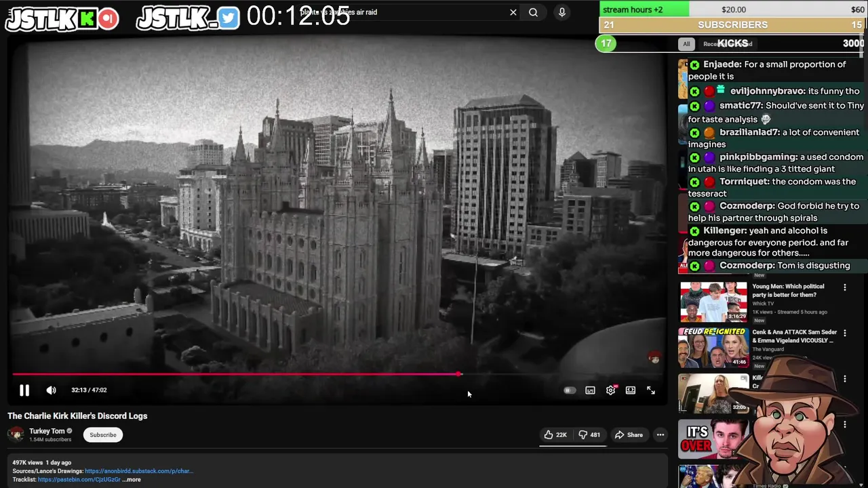The width and height of the screenshot is (868, 488).
Task: Open the pastebin tracklist link
Action: tap(79, 480)
